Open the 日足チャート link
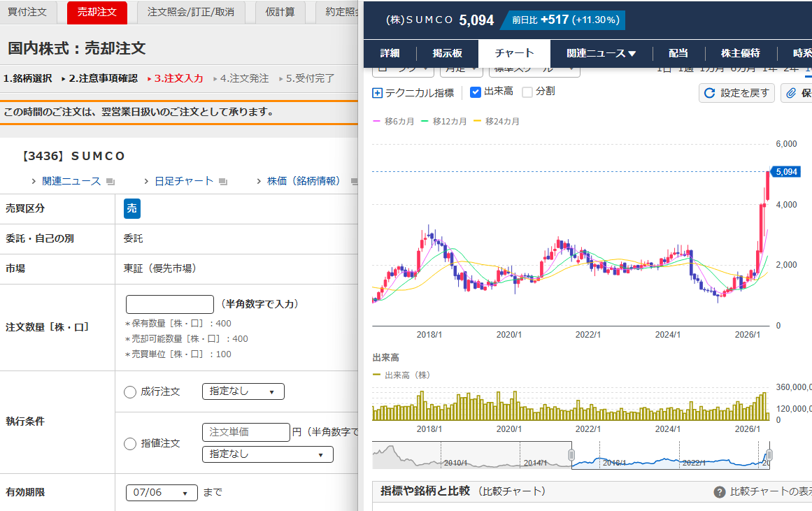812x511 pixels. (x=184, y=181)
